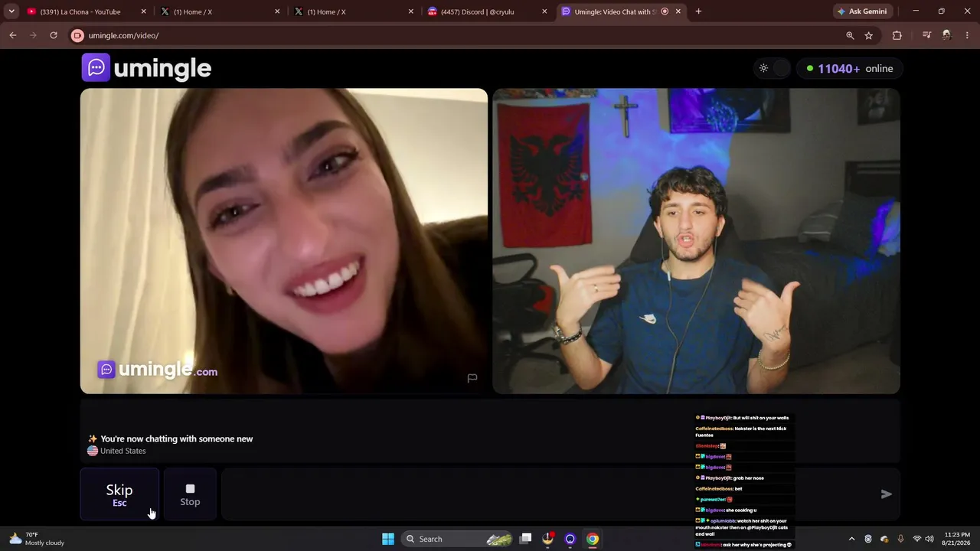Screen dimensions: 980x551
Task: Click the camera site permissions icon in address bar
Action: (77, 35)
